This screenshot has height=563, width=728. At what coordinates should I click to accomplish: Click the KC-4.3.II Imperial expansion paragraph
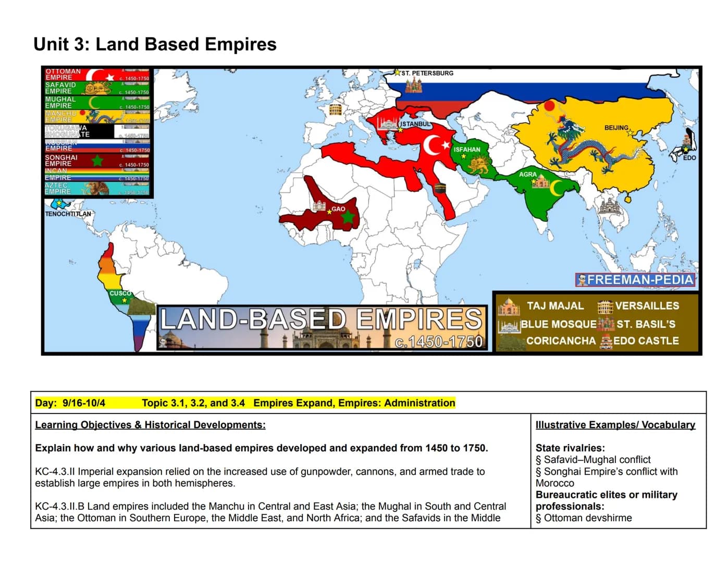(x=260, y=478)
